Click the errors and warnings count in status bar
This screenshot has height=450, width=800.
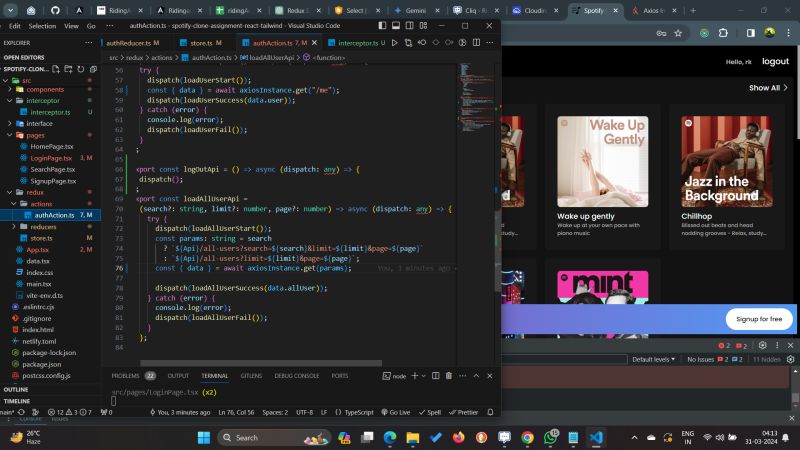pyautogui.click(x=70, y=412)
